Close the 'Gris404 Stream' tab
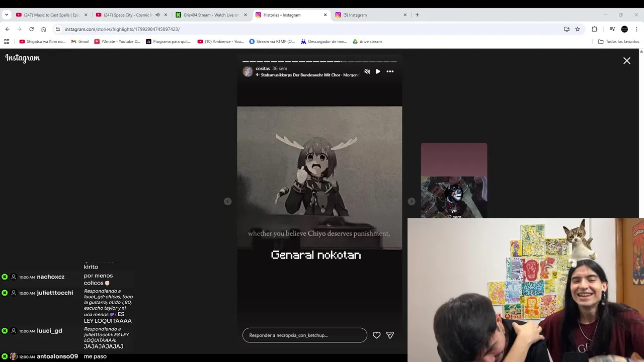This screenshot has width=644, height=362. pyautogui.click(x=246, y=15)
